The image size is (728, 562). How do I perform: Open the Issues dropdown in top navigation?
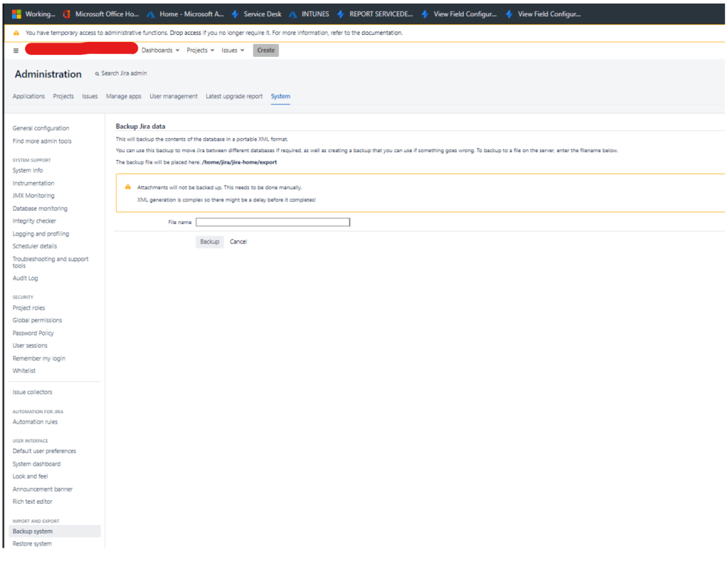(233, 51)
